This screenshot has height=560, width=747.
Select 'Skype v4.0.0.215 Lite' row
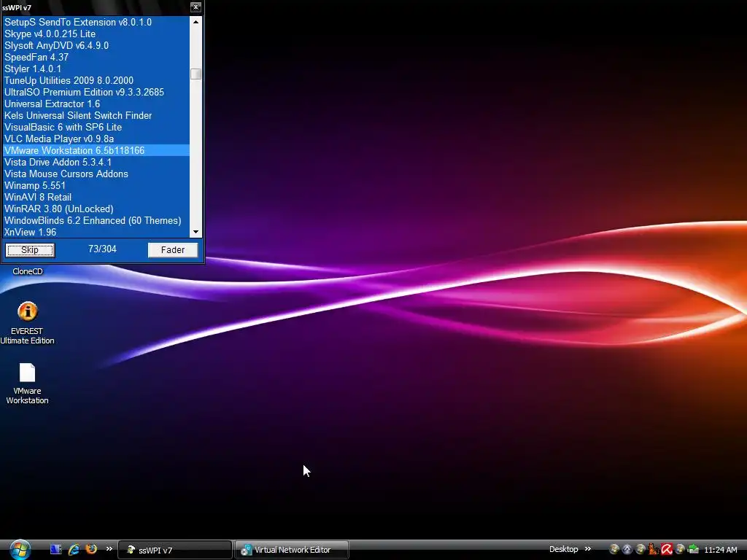click(96, 34)
